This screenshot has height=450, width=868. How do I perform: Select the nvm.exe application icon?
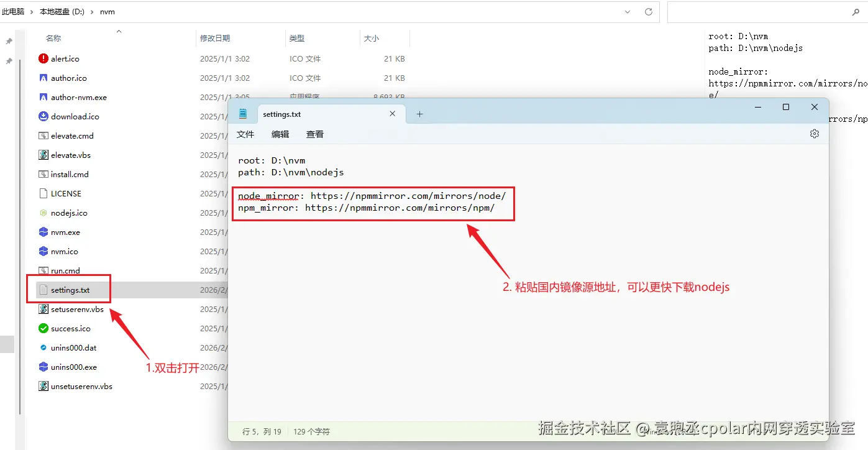pos(43,232)
